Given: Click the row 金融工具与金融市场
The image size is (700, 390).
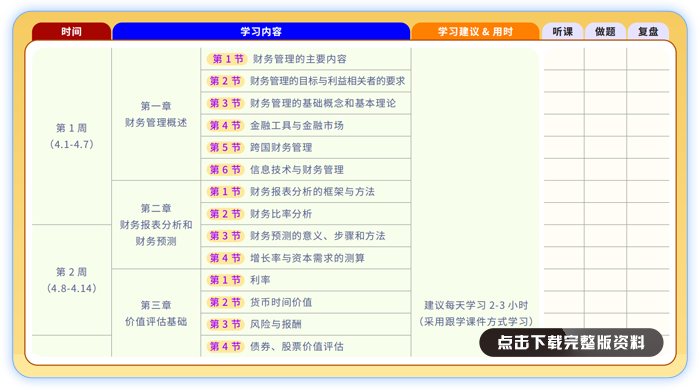Looking at the screenshot, I should point(306,125).
